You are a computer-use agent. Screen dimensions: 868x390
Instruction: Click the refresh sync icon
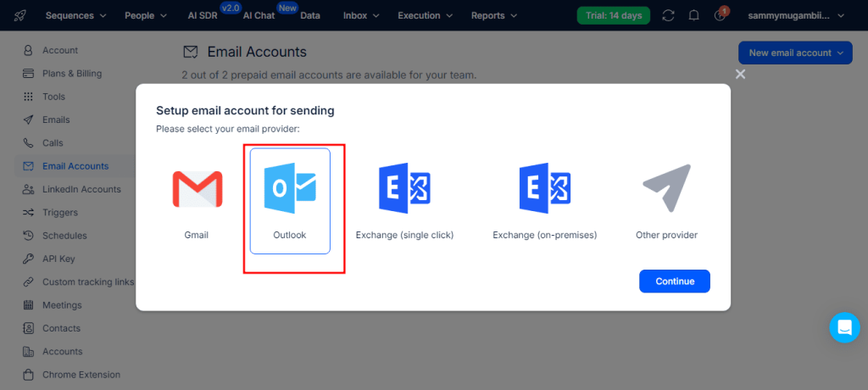668,15
